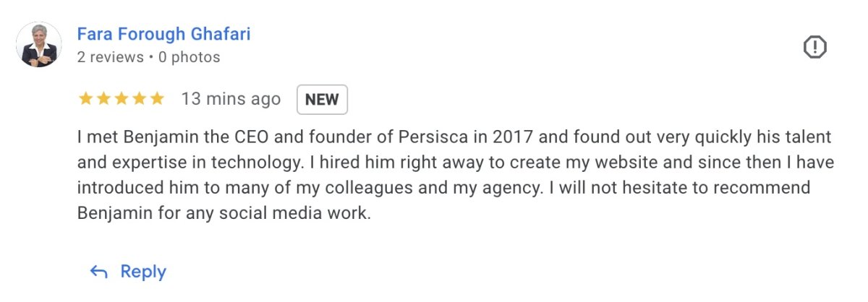Select the third gold star
This screenshot has width=868, height=302.
pyautogui.click(x=121, y=99)
